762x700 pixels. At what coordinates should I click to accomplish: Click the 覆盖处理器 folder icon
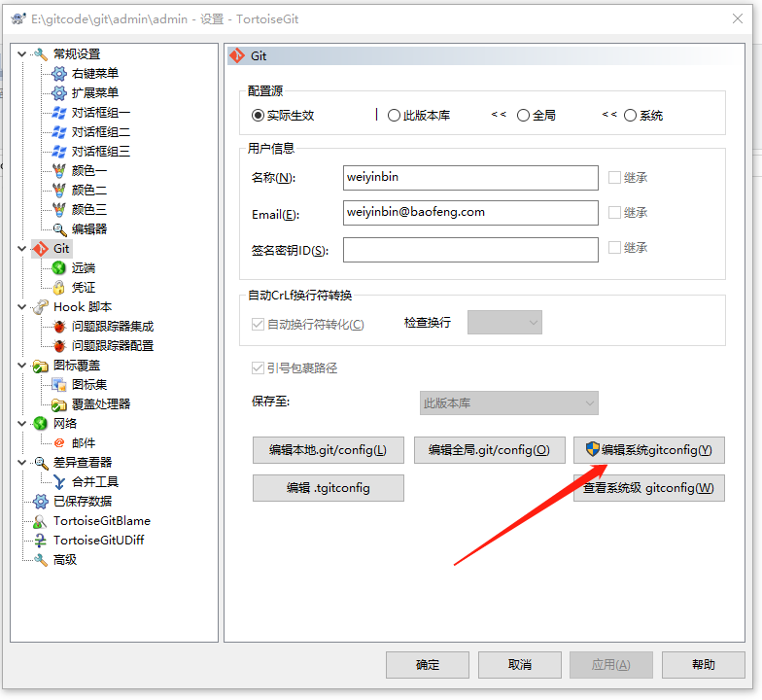tap(58, 404)
